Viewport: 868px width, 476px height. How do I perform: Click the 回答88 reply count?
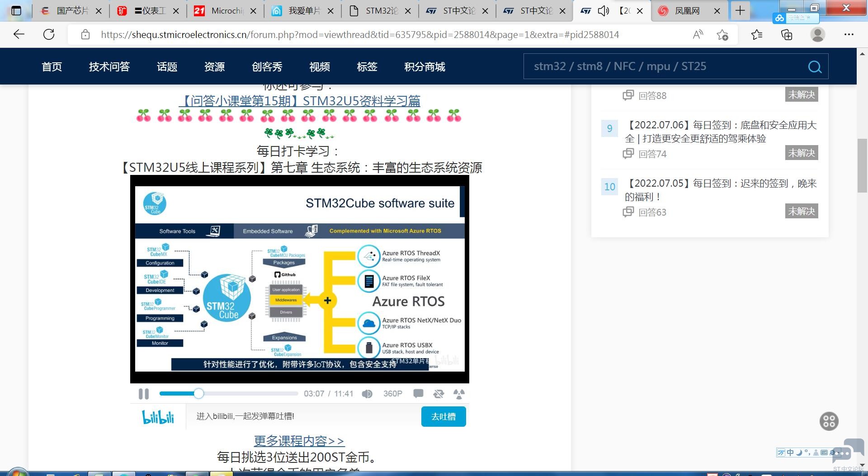(x=645, y=95)
